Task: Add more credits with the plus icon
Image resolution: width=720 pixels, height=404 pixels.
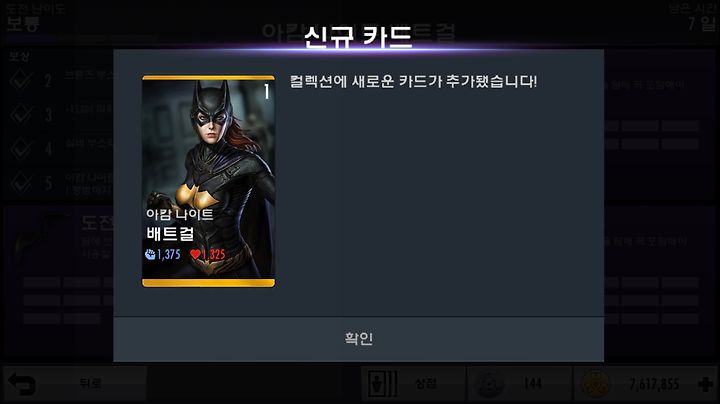Action: click(706, 384)
